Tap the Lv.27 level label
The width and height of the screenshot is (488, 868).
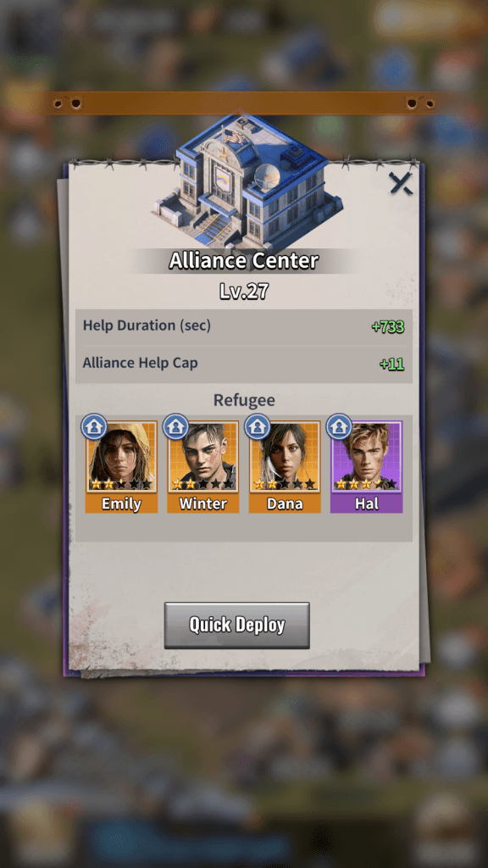pyautogui.click(x=243, y=292)
